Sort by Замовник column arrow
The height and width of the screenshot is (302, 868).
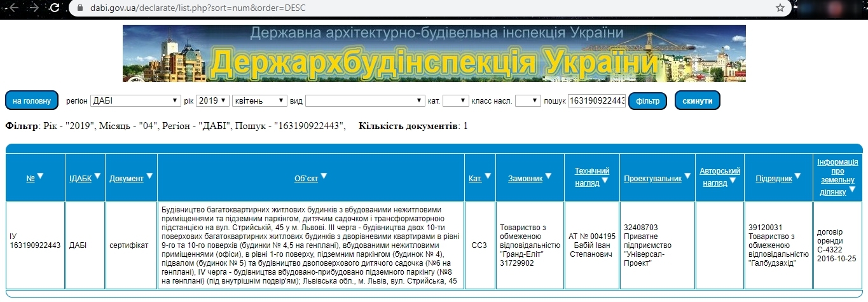[x=549, y=176]
